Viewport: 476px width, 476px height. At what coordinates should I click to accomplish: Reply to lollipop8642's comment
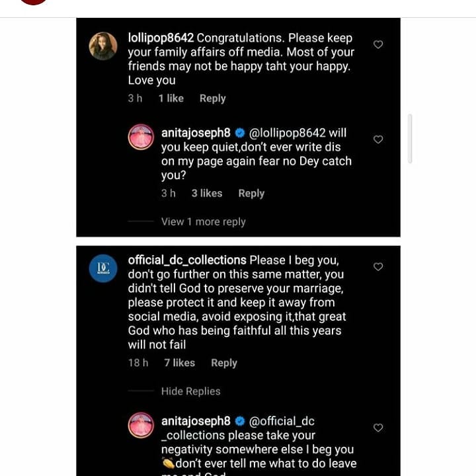(x=212, y=99)
